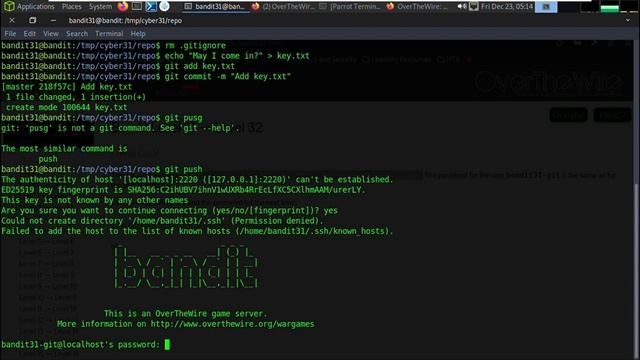This screenshot has height=360, width=640.
Task: Switch to [Parrot Termin... taskbar window
Action: point(350,7)
